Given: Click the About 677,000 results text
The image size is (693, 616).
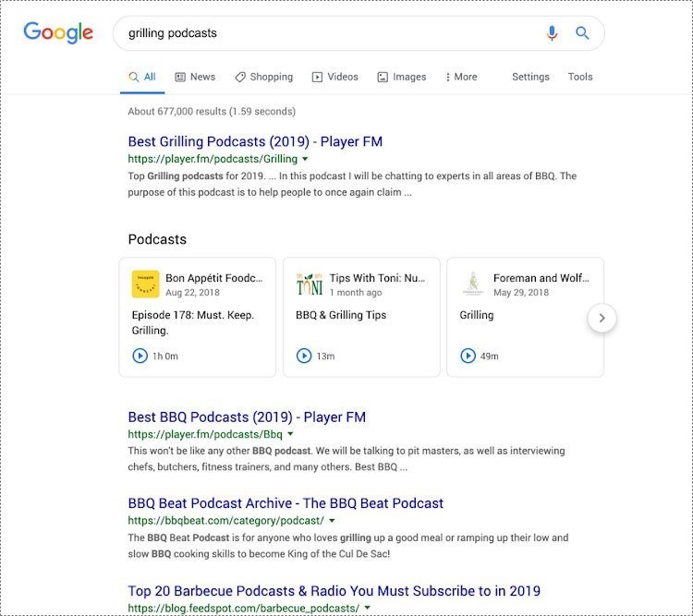Looking at the screenshot, I should coord(212,112).
